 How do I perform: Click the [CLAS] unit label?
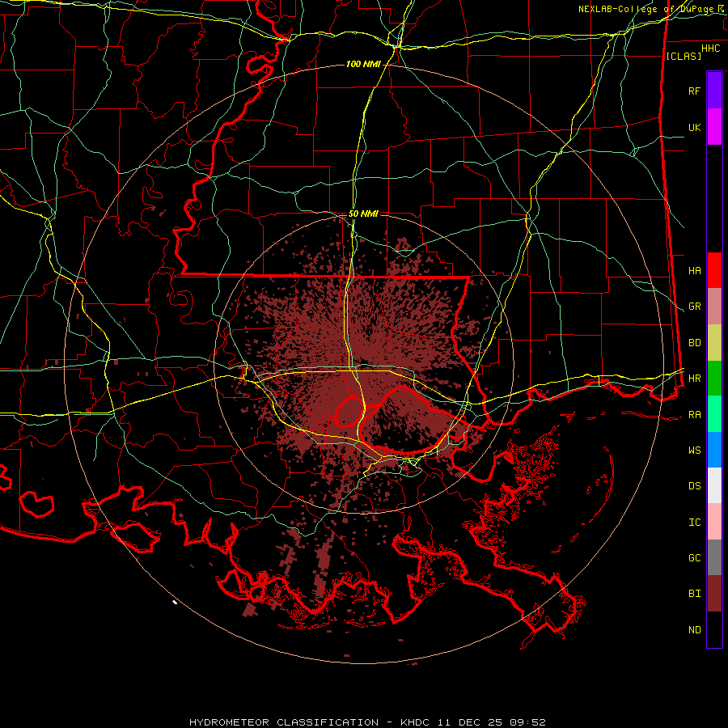pos(684,56)
